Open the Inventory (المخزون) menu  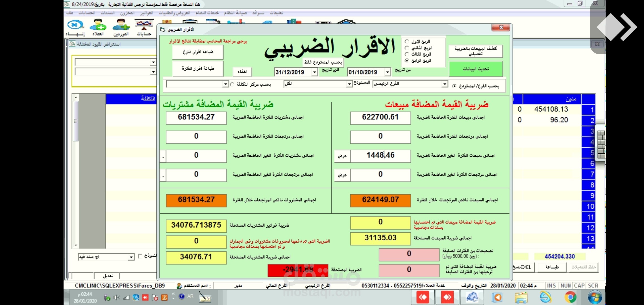127,13
